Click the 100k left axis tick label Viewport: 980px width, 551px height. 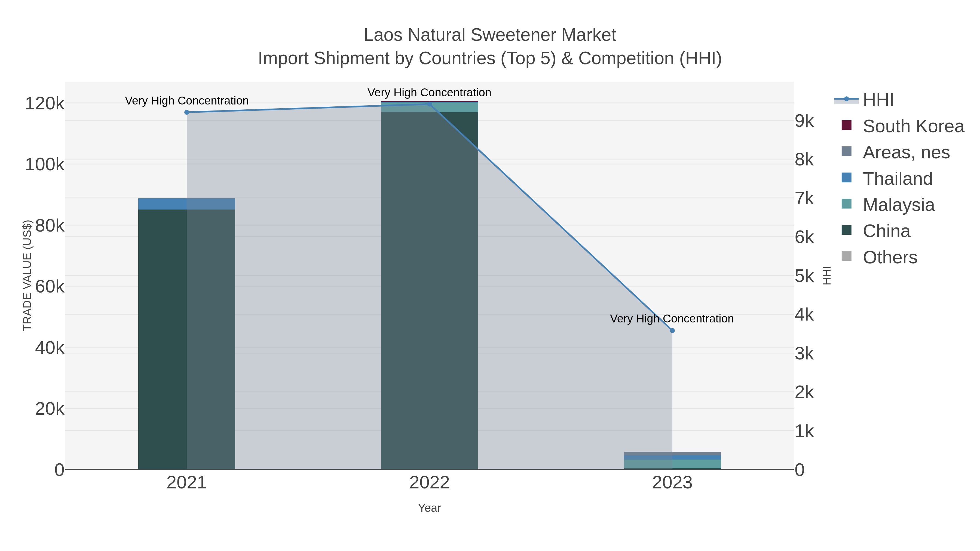click(45, 165)
